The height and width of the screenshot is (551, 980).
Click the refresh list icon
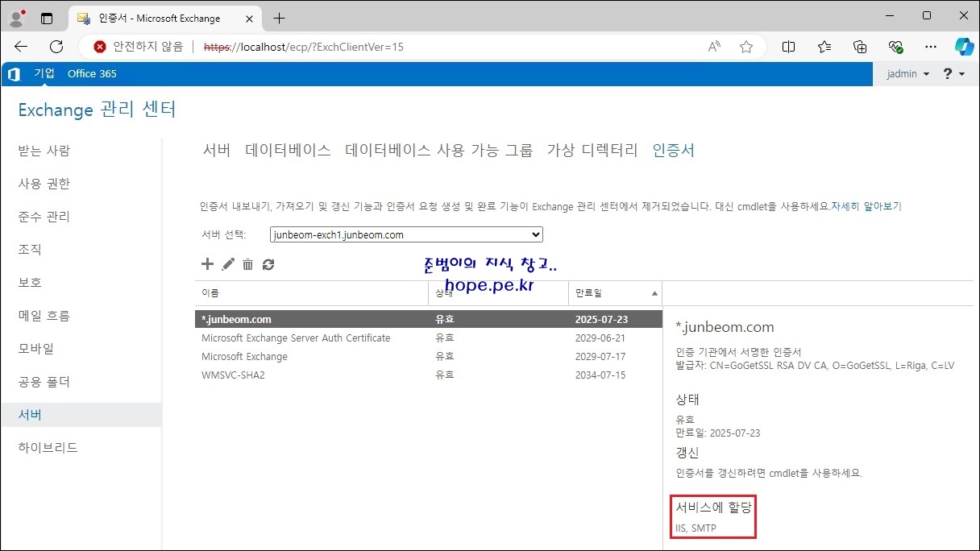point(268,264)
